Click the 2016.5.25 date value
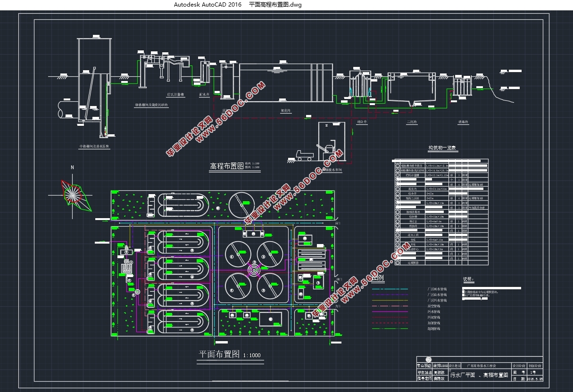This screenshot has height=392, width=573. pos(534,378)
